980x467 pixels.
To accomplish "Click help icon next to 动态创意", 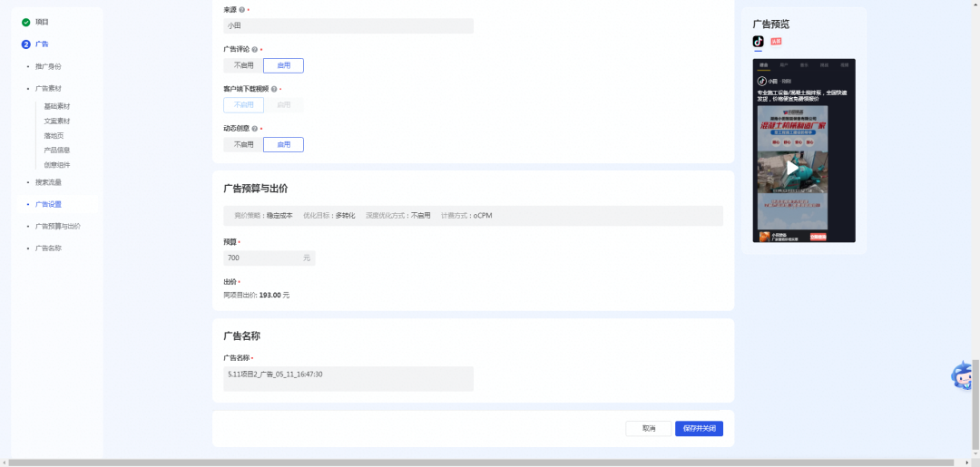I will [255, 129].
